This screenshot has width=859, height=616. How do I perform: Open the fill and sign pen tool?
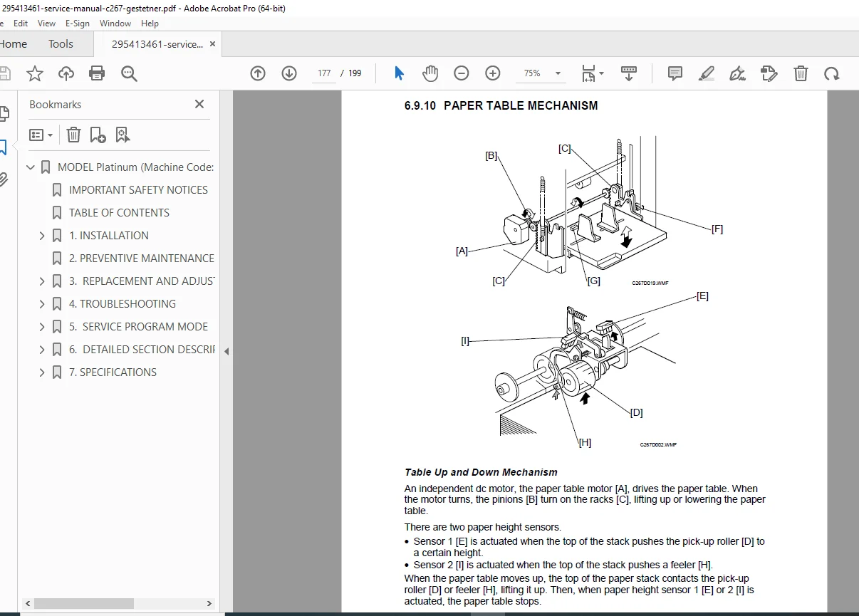click(738, 73)
